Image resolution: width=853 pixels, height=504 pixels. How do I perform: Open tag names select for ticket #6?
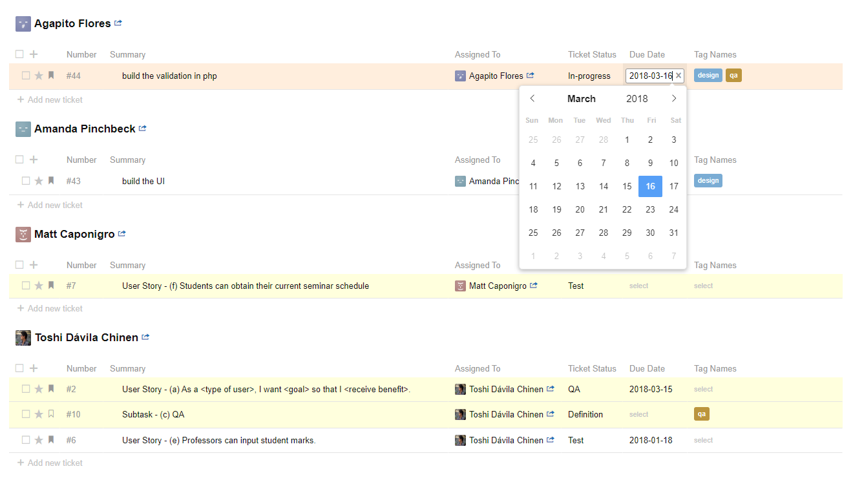coord(704,440)
